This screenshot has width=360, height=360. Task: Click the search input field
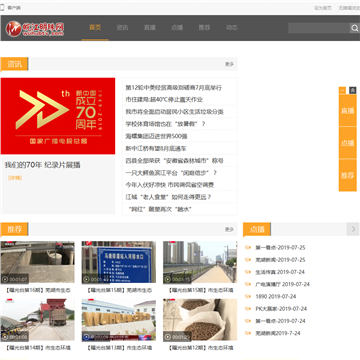pos(319,28)
